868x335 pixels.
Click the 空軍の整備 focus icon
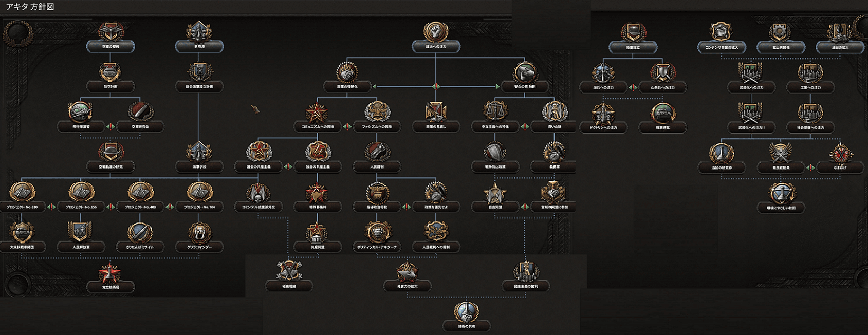point(110,32)
